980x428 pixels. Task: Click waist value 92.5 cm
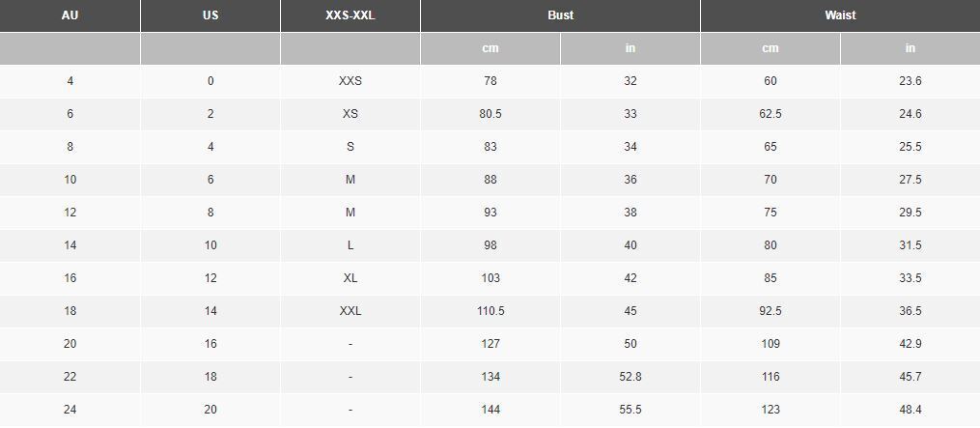(x=770, y=311)
